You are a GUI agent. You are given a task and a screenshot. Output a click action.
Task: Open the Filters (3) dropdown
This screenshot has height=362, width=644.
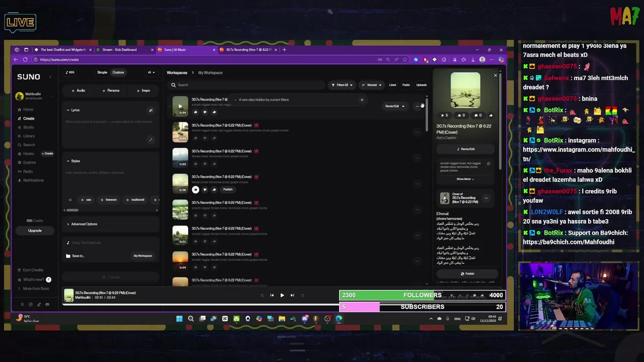[x=342, y=85]
